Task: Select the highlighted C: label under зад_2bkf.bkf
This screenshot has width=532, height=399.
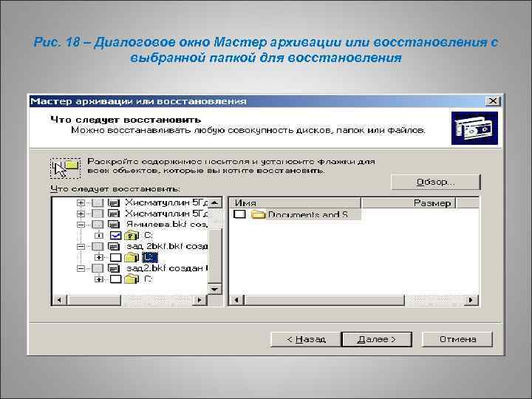Action: pos(149,257)
